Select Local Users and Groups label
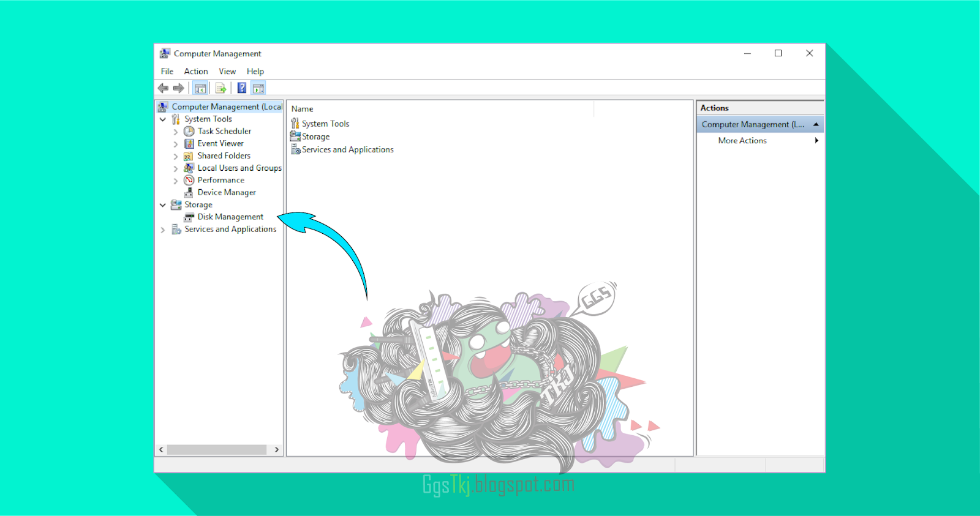Screen dimensions: 980x516 click(239, 168)
